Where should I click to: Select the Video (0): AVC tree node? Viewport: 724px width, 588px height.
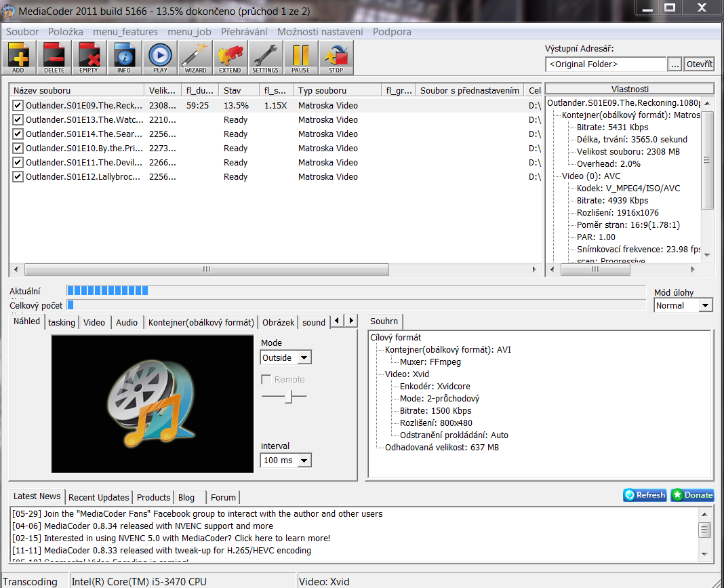[x=591, y=176]
